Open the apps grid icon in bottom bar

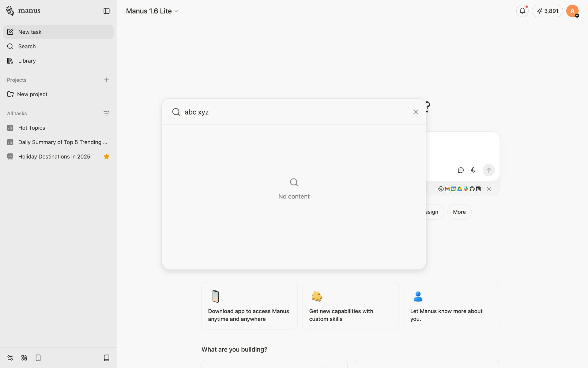click(24, 358)
